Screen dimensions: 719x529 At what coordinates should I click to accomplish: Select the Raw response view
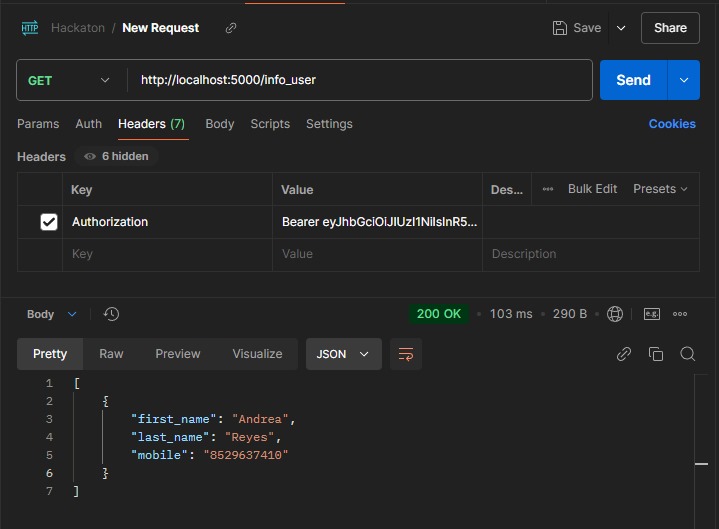click(x=111, y=354)
